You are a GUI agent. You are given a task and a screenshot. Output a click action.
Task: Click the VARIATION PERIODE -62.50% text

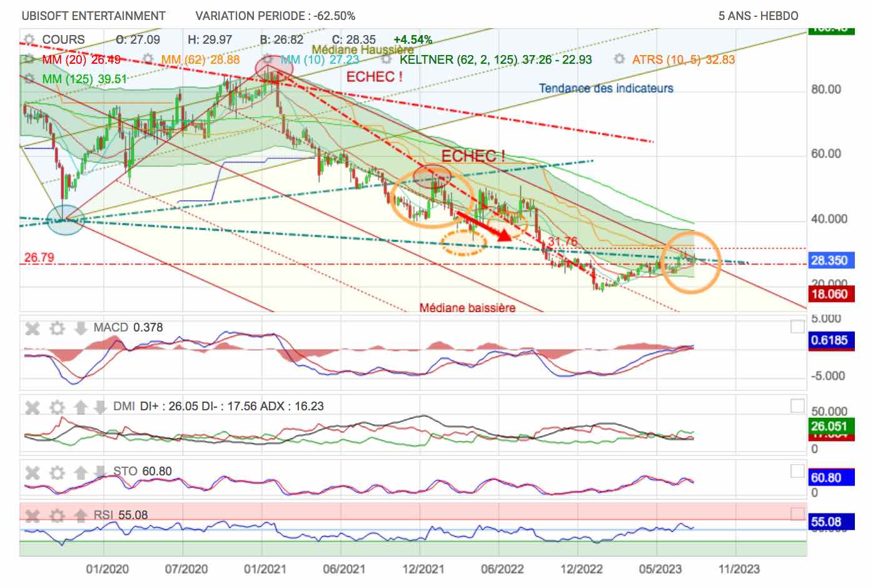[275, 16]
